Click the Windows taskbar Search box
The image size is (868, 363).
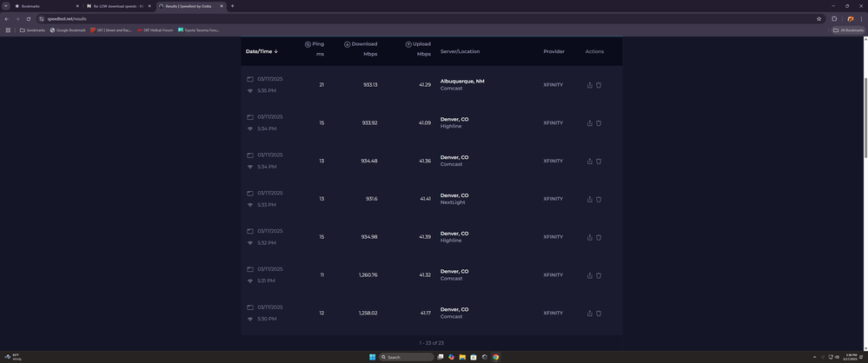coord(406,357)
